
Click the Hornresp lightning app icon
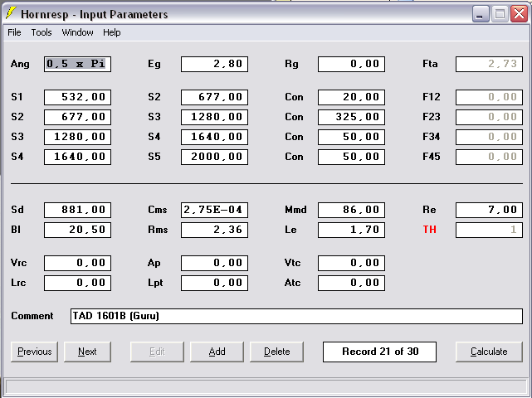point(11,13)
